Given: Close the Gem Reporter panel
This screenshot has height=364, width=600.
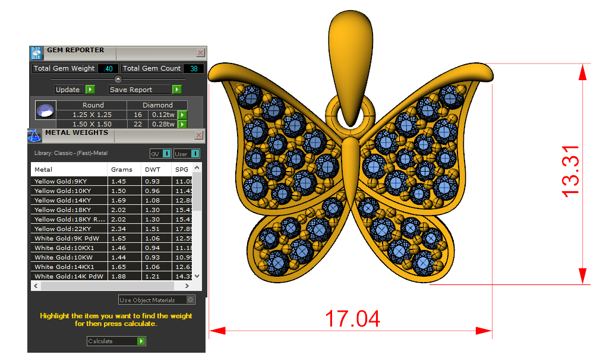Looking at the screenshot, I should tap(200, 53).
